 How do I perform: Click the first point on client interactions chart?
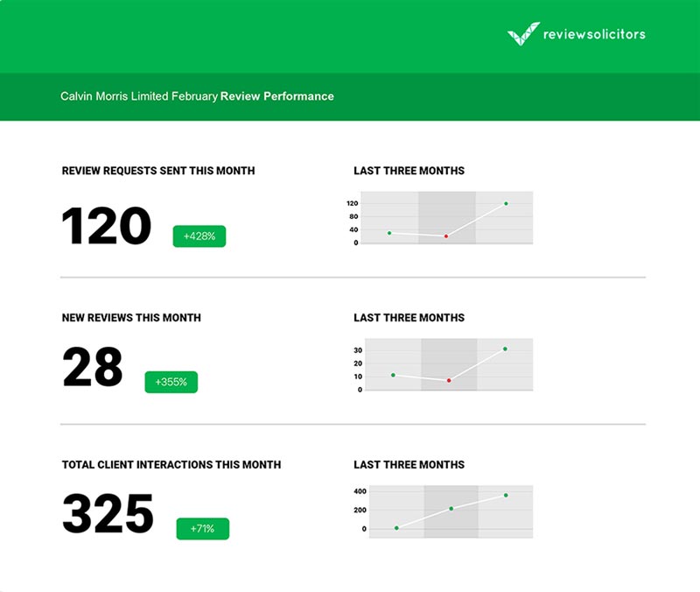coord(396,528)
